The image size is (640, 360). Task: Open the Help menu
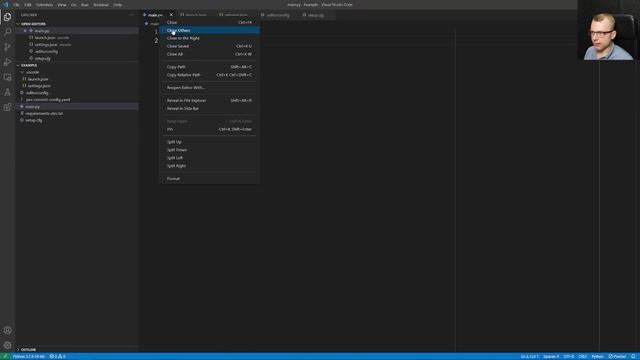(x=118, y=4)
